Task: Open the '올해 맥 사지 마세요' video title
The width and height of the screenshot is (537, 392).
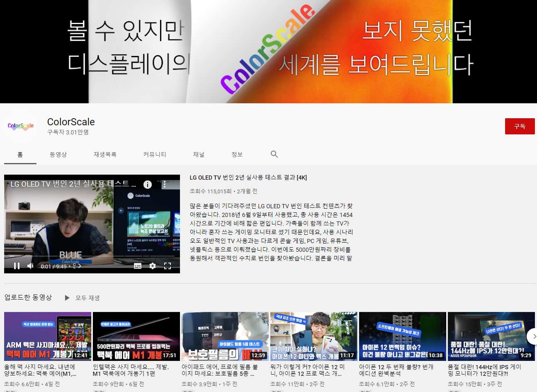Action: pyautogui.click(x=41, y=370)
